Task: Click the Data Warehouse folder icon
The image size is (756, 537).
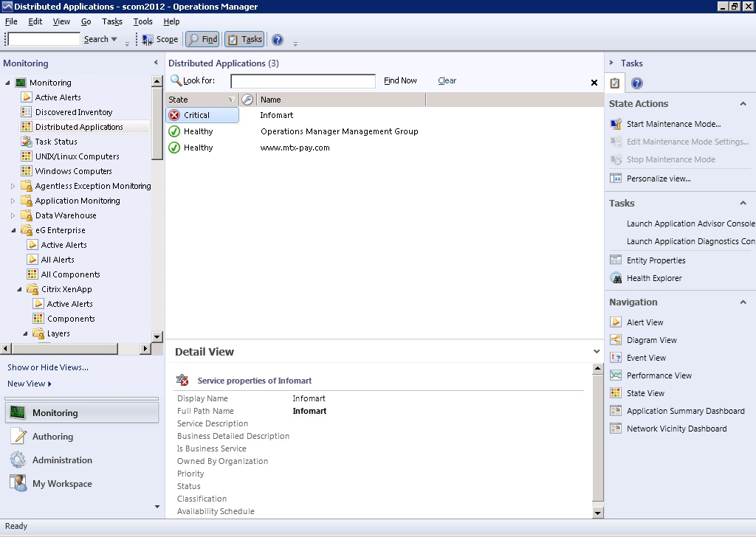Action: (27, 215)
